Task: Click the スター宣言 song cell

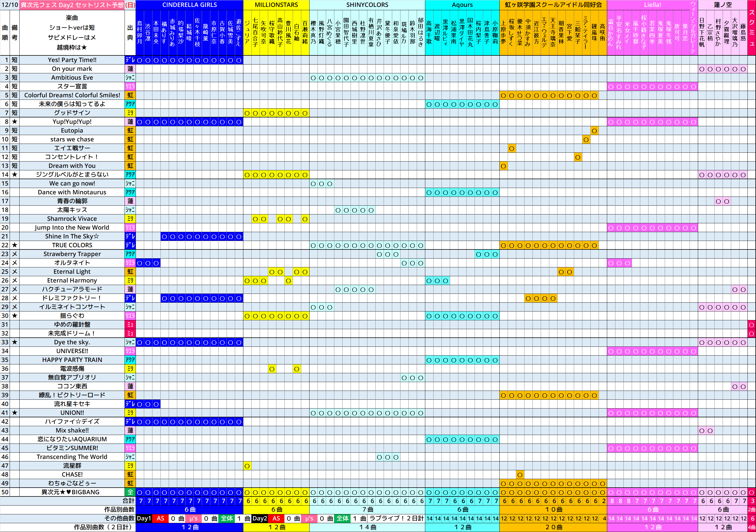Action: 72,86
